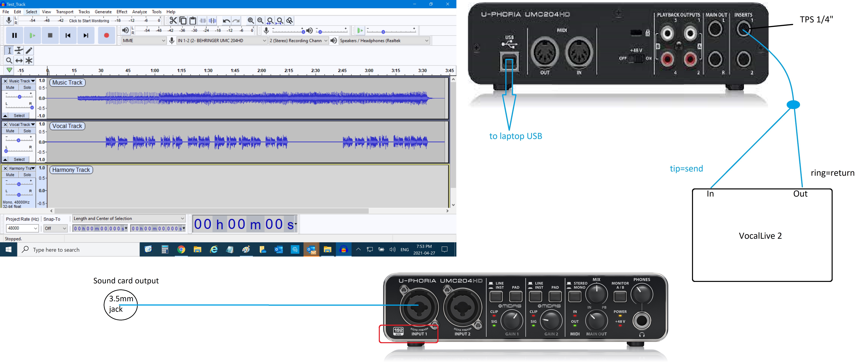The width and height of the screenshot is (868, 362).
Task: Open the Speakers playback device dropdown
Action: [x=384, y=40]
